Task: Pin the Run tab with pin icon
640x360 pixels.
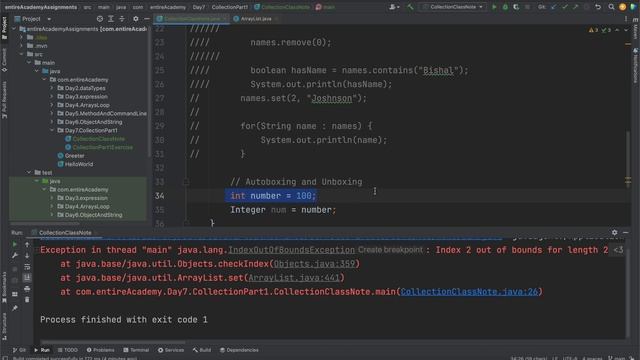Action: click(15, 308)
